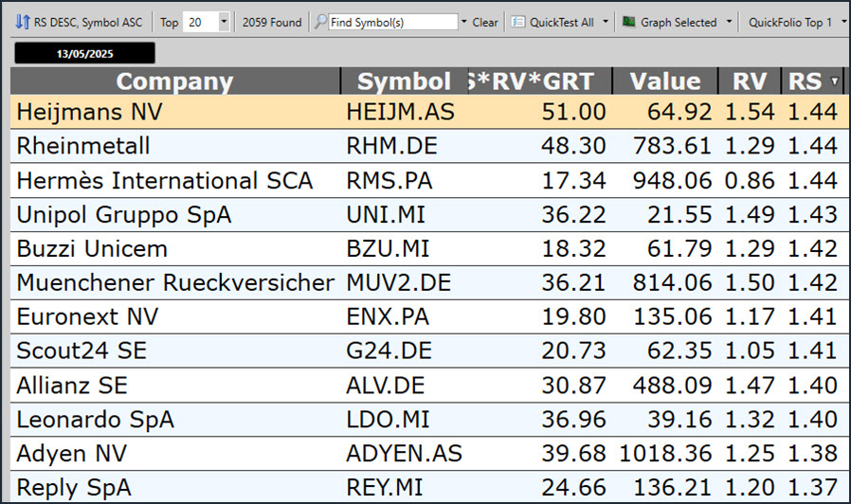851x504 pixels.
Task: Select Scout24 SE company name
Action: [81, 351]
